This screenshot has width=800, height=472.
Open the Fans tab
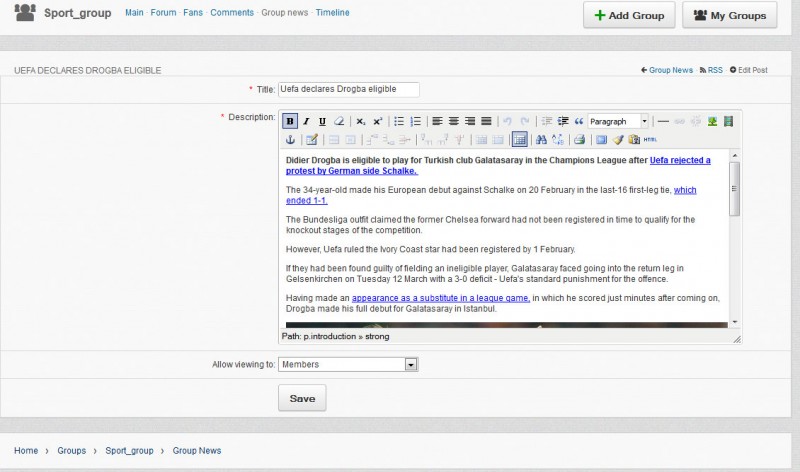tap(193, 12)
